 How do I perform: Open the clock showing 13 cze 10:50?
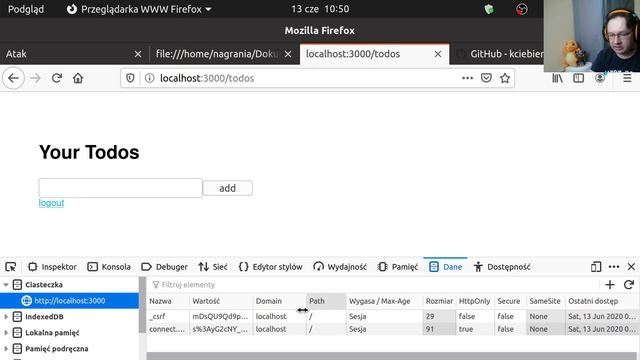coord(320,9)
